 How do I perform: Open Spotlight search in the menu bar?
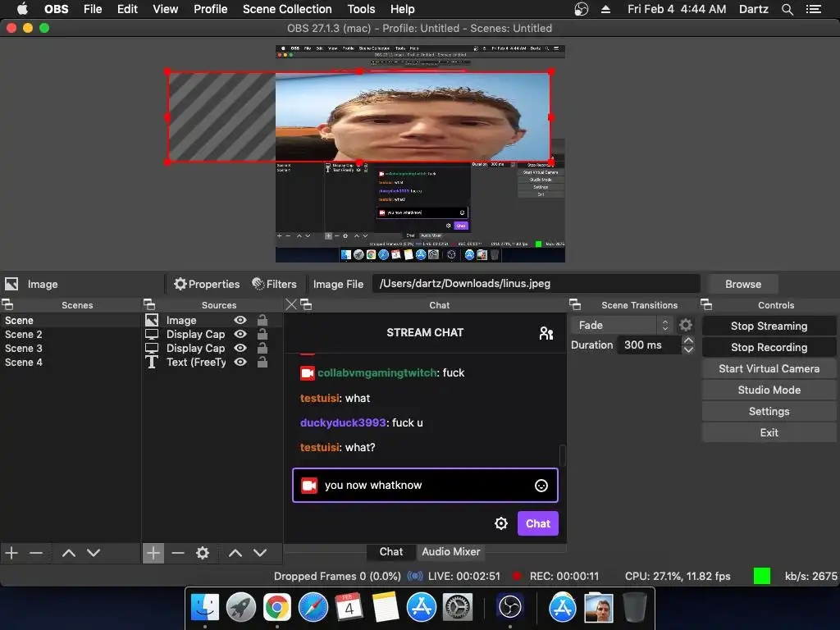click(x=787, y=9)
